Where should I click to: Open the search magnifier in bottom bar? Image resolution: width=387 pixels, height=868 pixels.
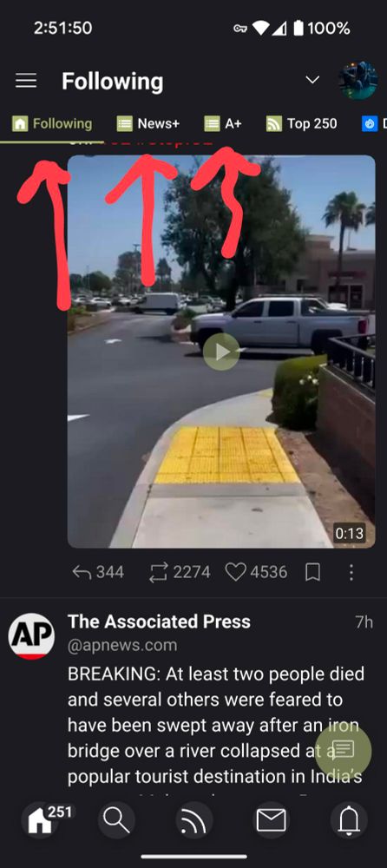click(117, 820)
